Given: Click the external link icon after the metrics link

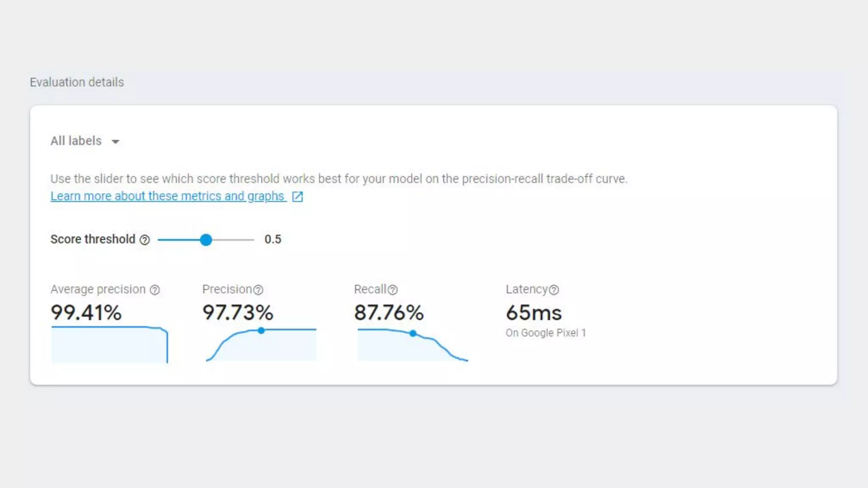Looking at the screenshot, I should tap(298, 197).
